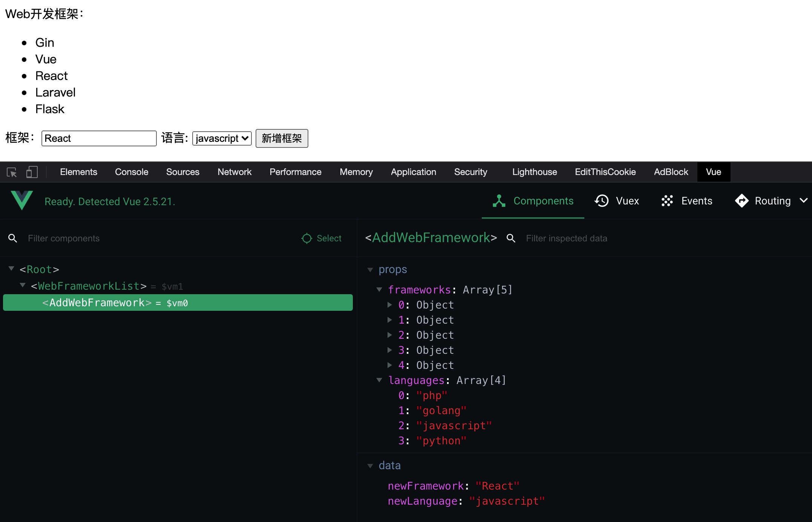Open the Routing dropdown chevron
Screen dimensions: 812x522
[803, 201]
